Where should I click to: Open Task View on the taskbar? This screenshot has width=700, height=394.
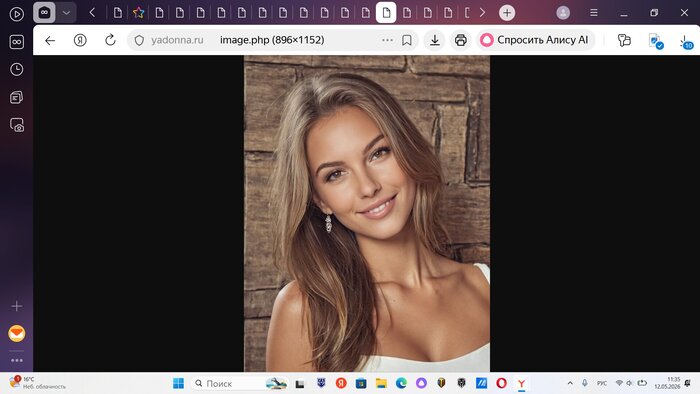pyautogui.click(x=300, y=383)
